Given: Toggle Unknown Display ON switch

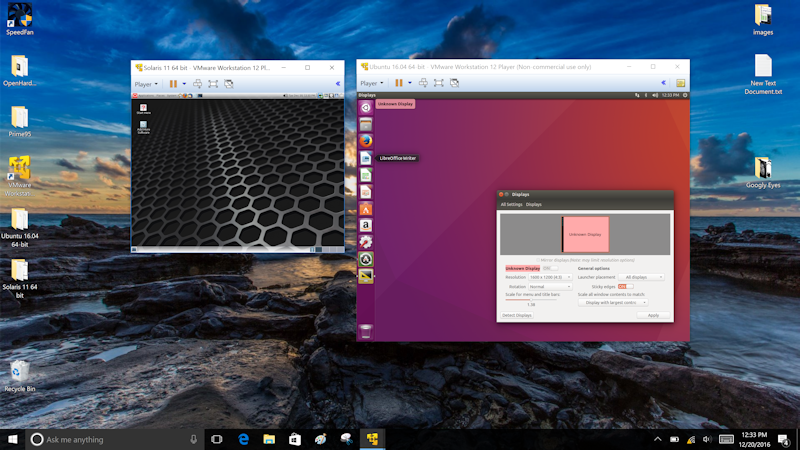Looking at the screenshot, I should (550, 268).
